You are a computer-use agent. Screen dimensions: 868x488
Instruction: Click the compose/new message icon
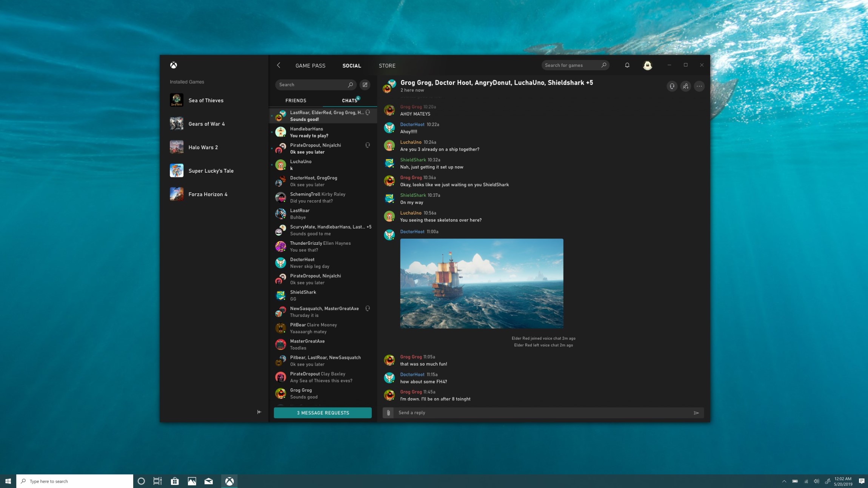point(365,85)
